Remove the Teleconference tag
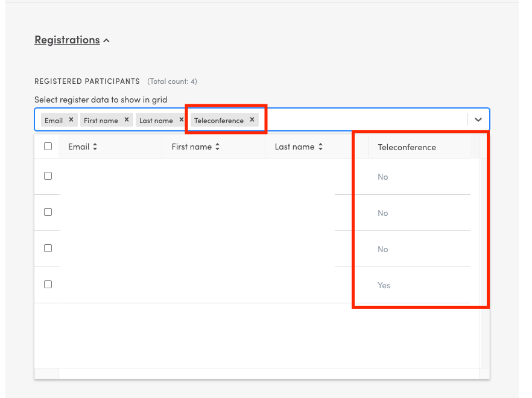This screenshot has width=532, height=398. [252, 119]
